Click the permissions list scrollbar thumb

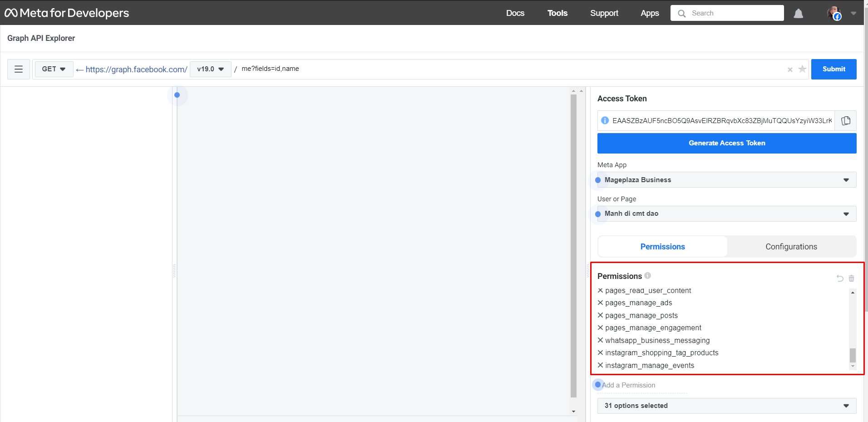click(853, 355)
